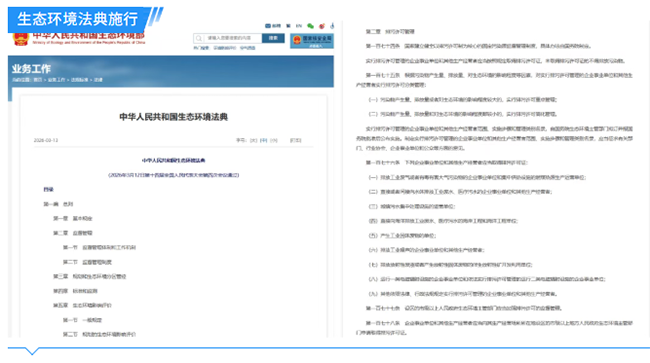The image size is (650, 363).
Task: Click the slide title 生态环境法典施行
Action: click(78, 19)
